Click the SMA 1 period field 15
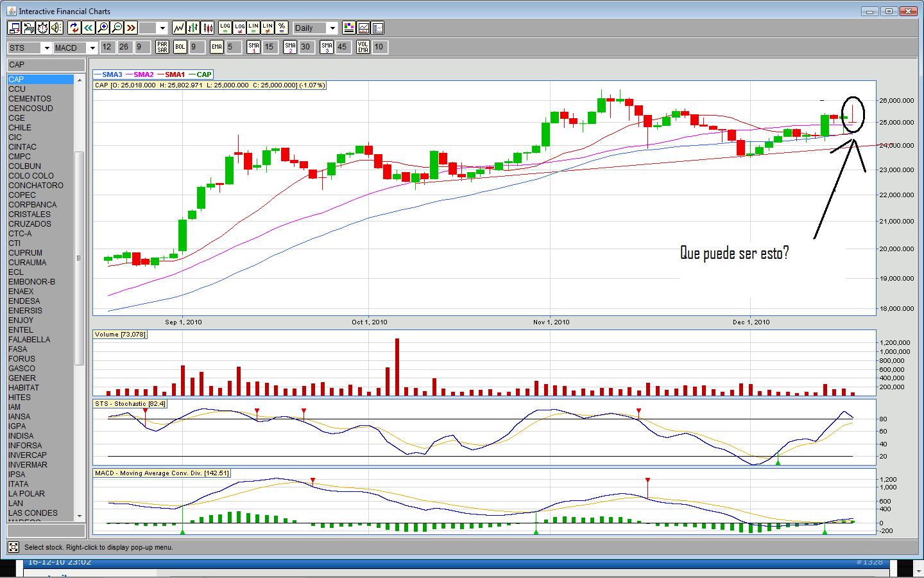Image resolution: width=924 pixels, height=578 pixels. tap(269, 47)
